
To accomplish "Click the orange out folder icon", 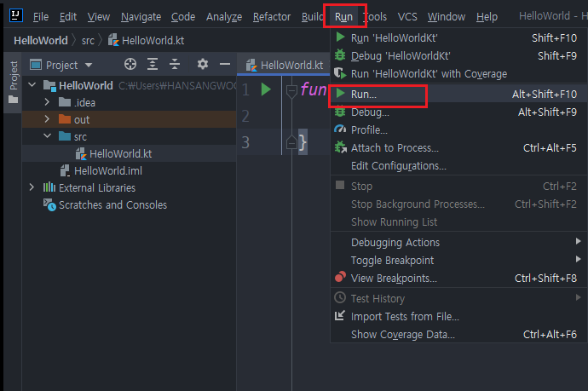I will click(x=65, y=119).
